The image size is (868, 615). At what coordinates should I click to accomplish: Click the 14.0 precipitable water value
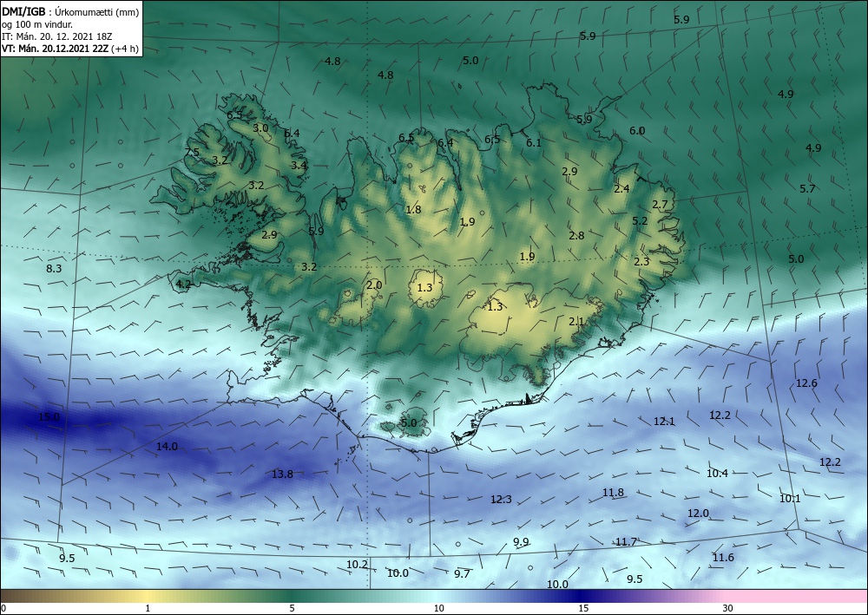coord(167,446)
